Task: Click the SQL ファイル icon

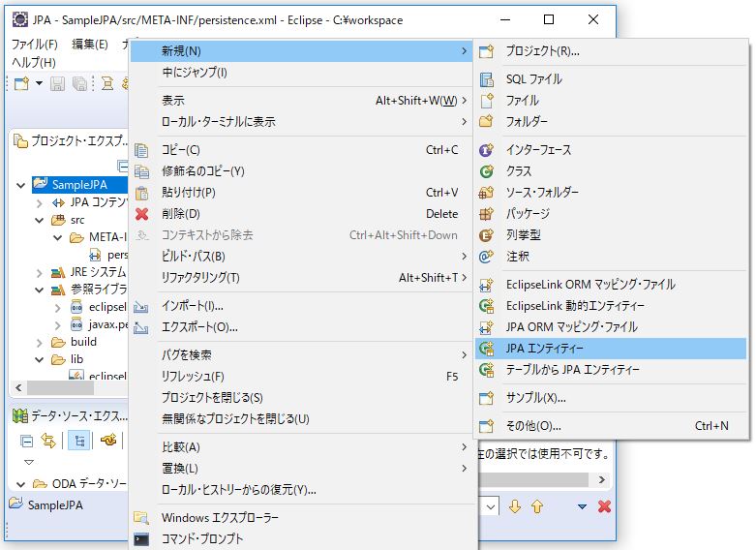Action: click(x=487, y=79)
